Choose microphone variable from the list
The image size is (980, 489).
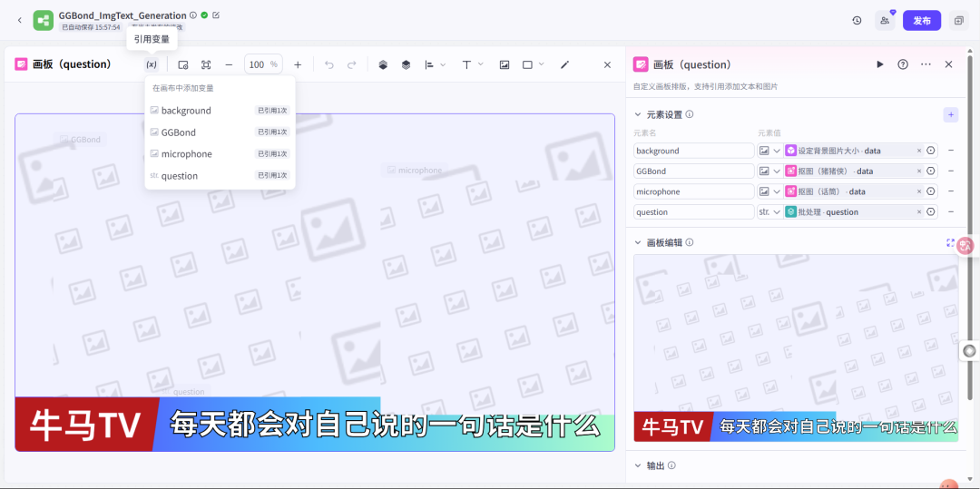[186, 154]
